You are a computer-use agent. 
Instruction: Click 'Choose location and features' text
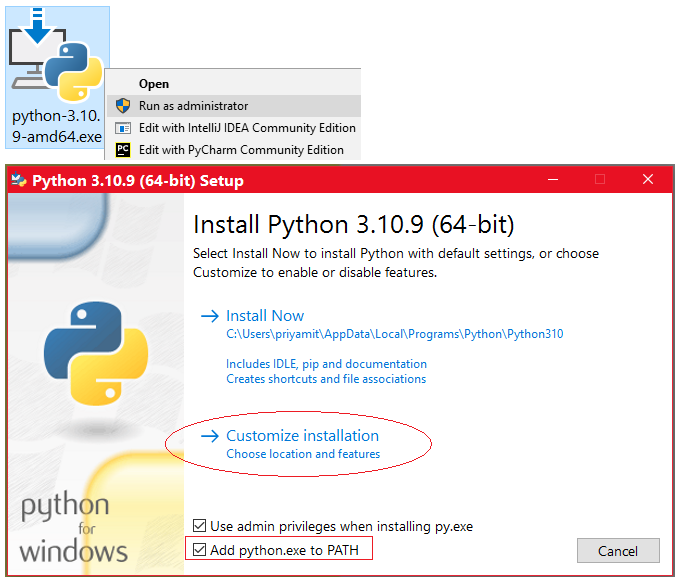303,454
